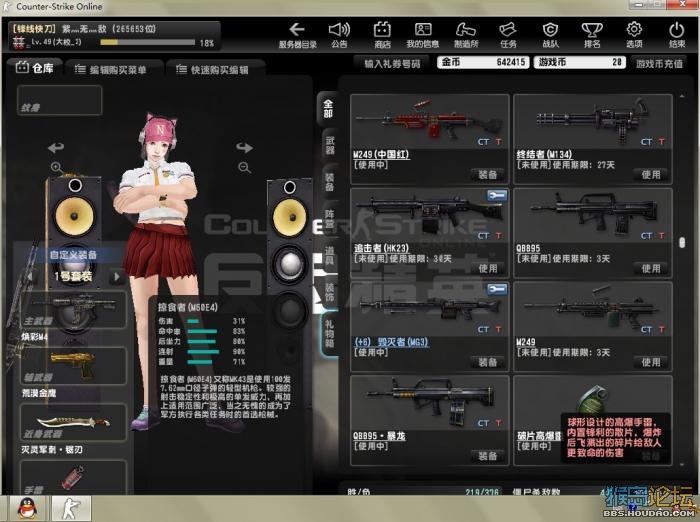This screenshot has height=522, width=700.
Task: Open the options (选项) gear icon
Action: (x=634, y=35)
